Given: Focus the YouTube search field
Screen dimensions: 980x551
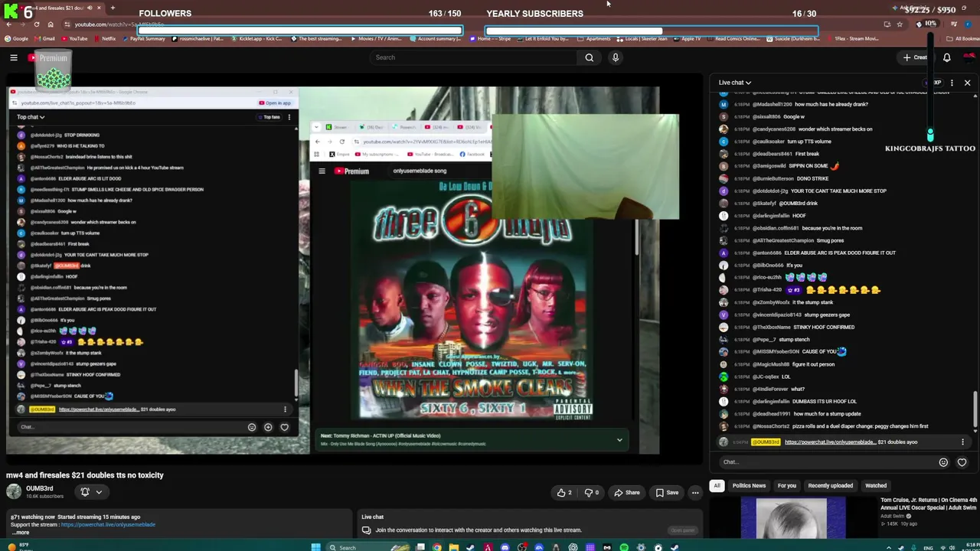Looking at the screenshot, I should pos(473,57).
